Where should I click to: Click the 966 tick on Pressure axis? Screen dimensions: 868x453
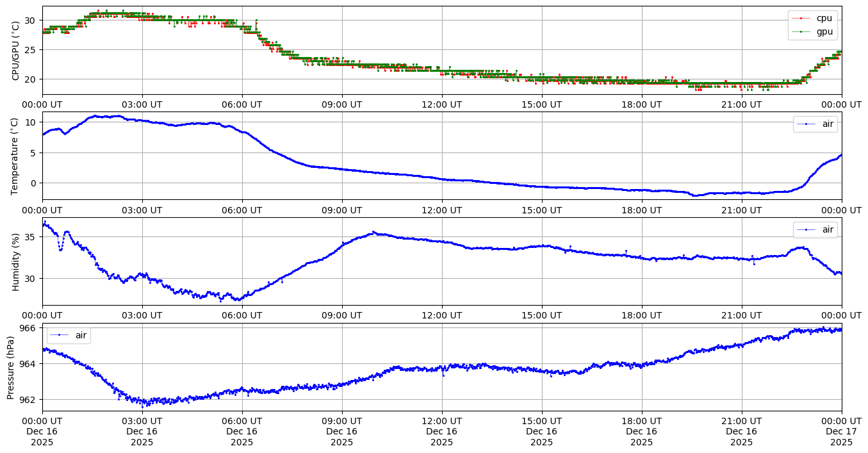(29, 327)
